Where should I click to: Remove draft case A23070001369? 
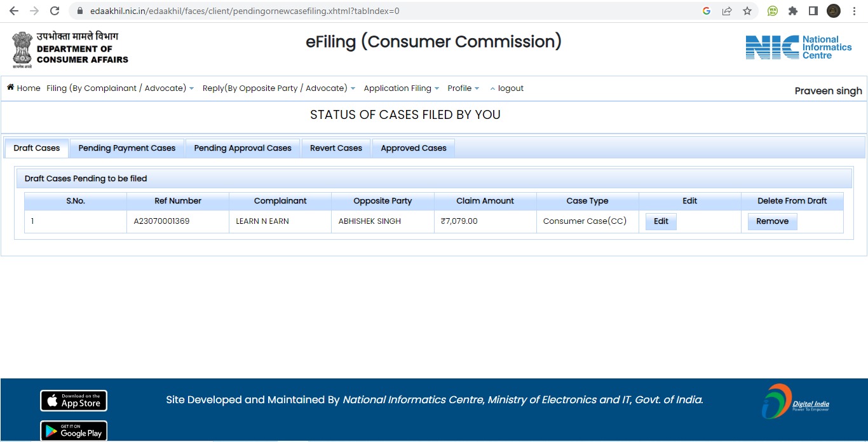point(772,221)
